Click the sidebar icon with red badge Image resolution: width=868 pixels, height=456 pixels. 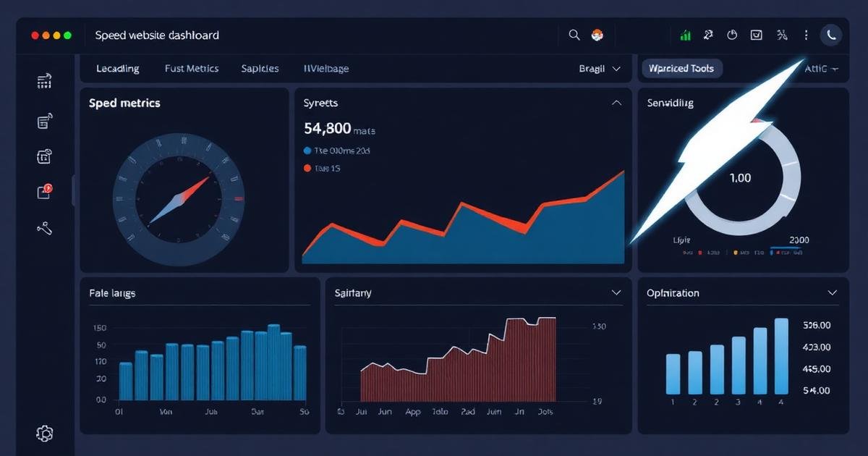pos(44,191)
